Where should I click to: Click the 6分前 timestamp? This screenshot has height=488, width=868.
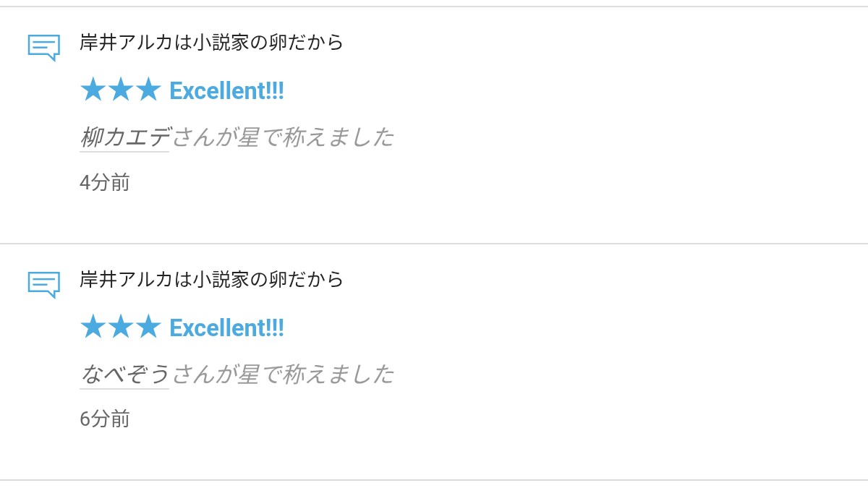click(105, 419)
